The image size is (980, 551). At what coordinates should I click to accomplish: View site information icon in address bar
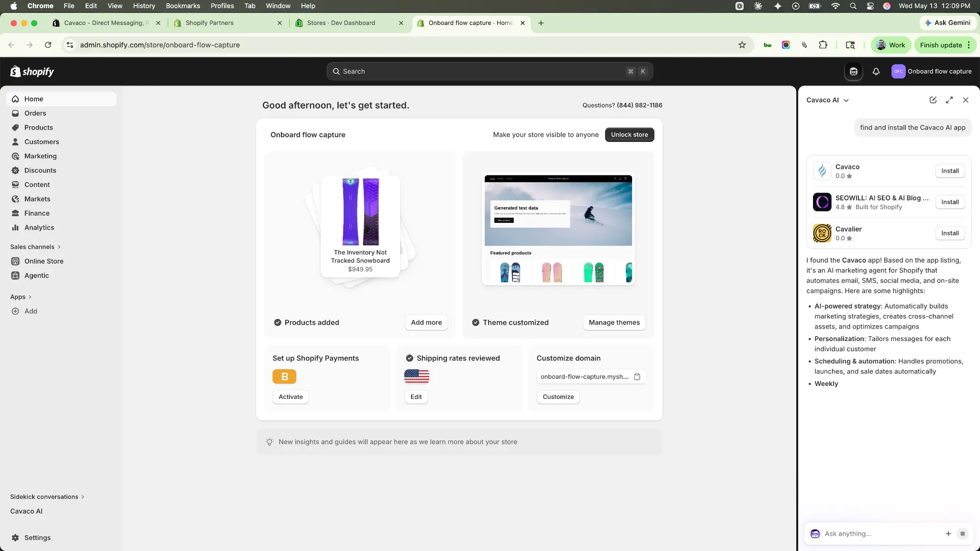tap(70, 45)
